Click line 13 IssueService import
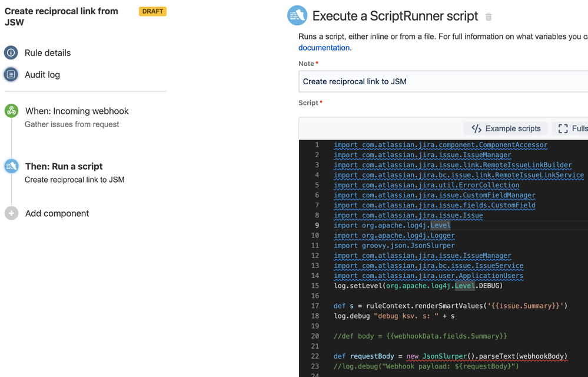The image size is (588, 377). pos(428,266)
